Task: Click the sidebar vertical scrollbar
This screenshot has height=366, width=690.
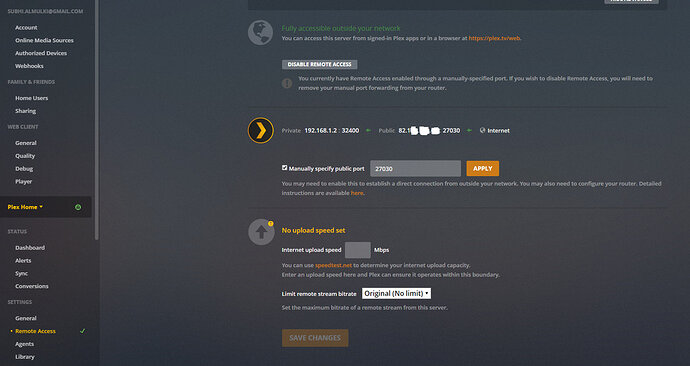Action: pos(96,120)
